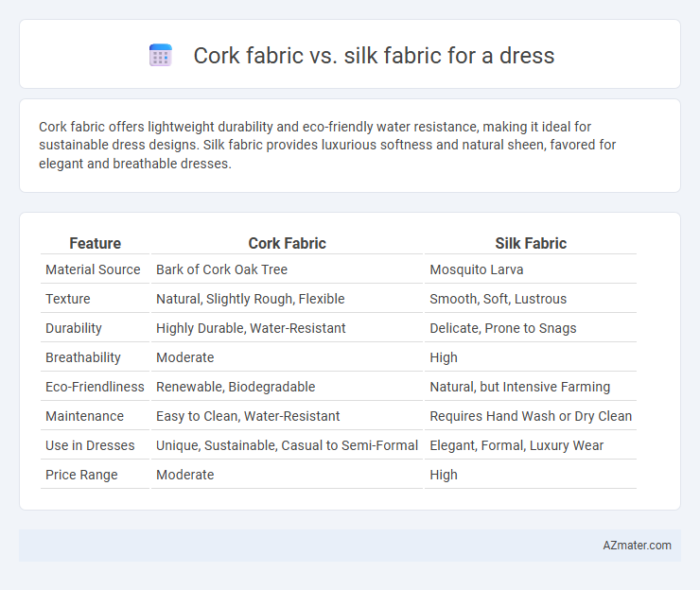This screenshot has width=700, height=590.
Task: Click 'Elegant, Formal, Luxury Wear' cell
Action: (x=516, y=445)
